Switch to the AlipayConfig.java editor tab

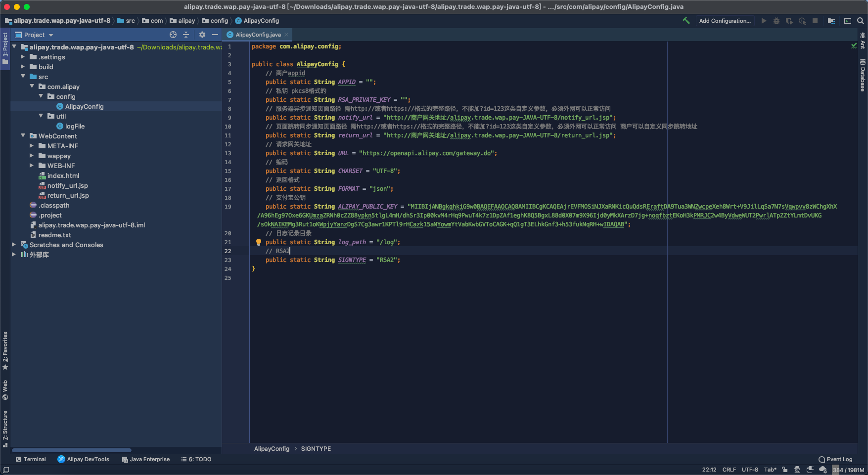click(258, 35)
